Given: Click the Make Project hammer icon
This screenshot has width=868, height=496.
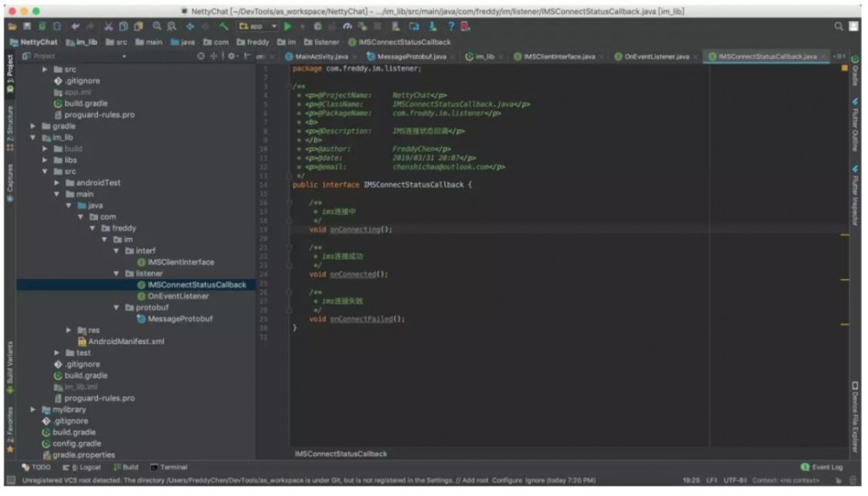Looking at the screenshot, I should coord(224,27).
